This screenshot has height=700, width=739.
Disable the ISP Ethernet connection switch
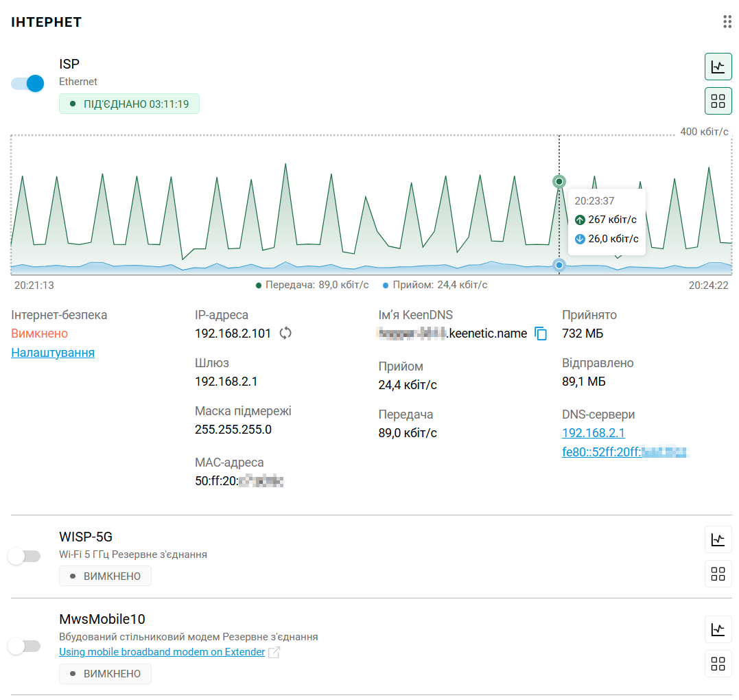27,84
